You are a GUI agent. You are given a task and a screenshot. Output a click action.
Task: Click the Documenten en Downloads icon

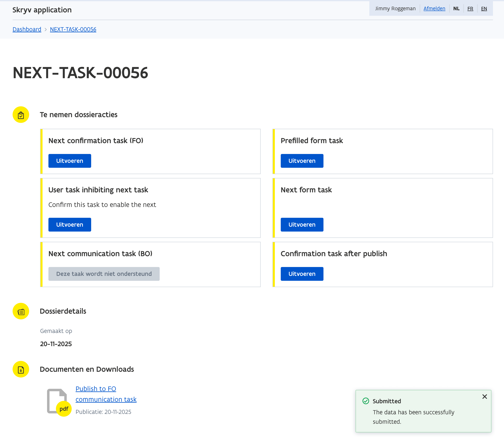pyautogui.click(x=21, y=369)
